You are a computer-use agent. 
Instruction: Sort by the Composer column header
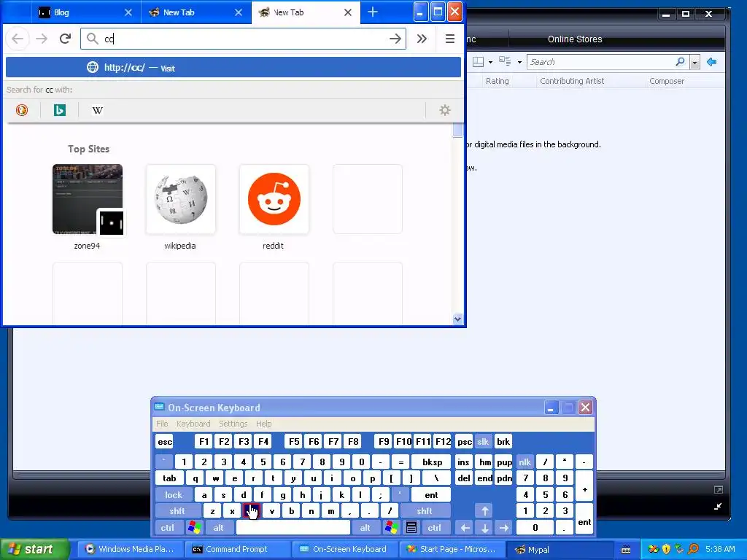[x=667, y=81]
